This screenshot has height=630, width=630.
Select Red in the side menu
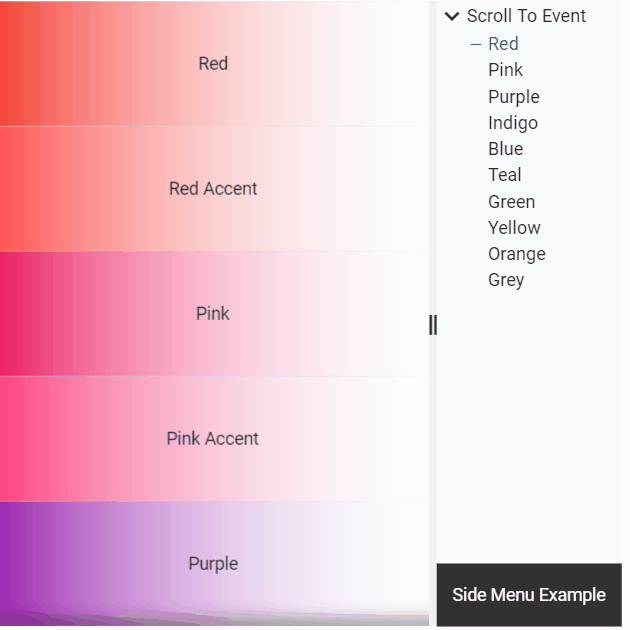(x=503, y=44)
